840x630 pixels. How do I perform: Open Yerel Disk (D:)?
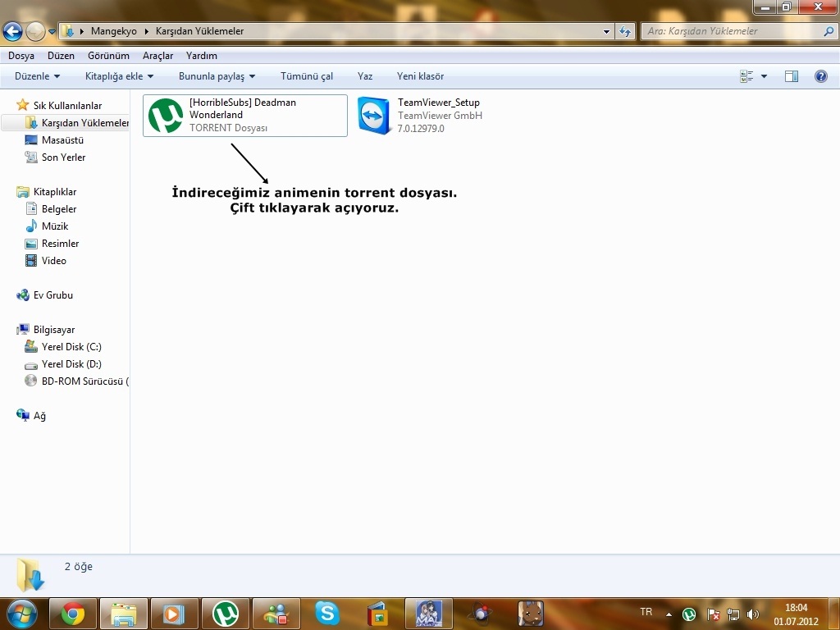coord(71,363)
